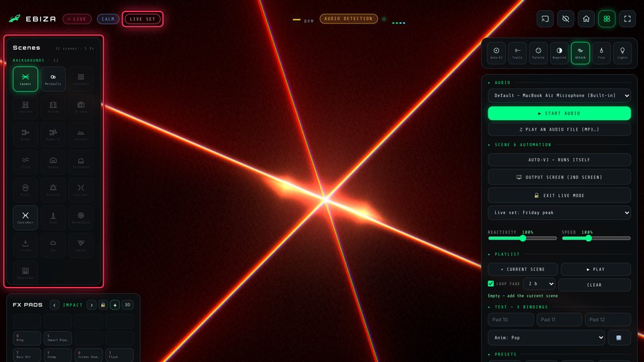Screen dimensions: 644x362
Task: Select the TV show scene
Action: tap(81, 107)
